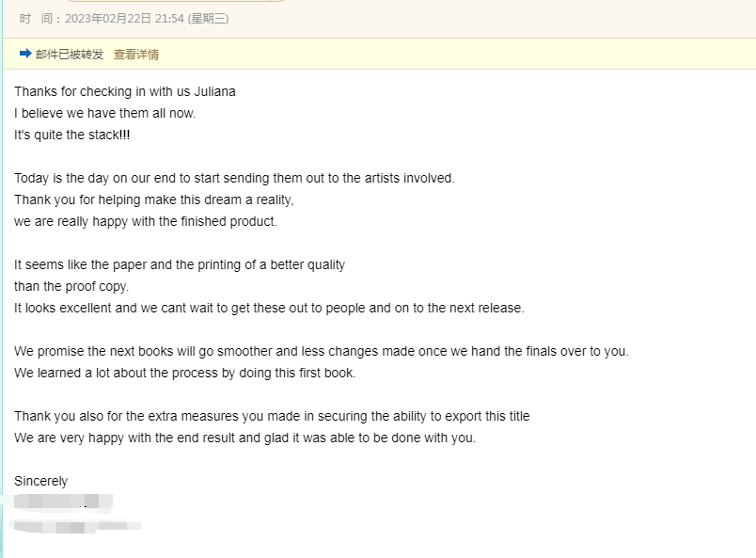
Task: Open the 查看详情 link
Action: click(136, 55)
